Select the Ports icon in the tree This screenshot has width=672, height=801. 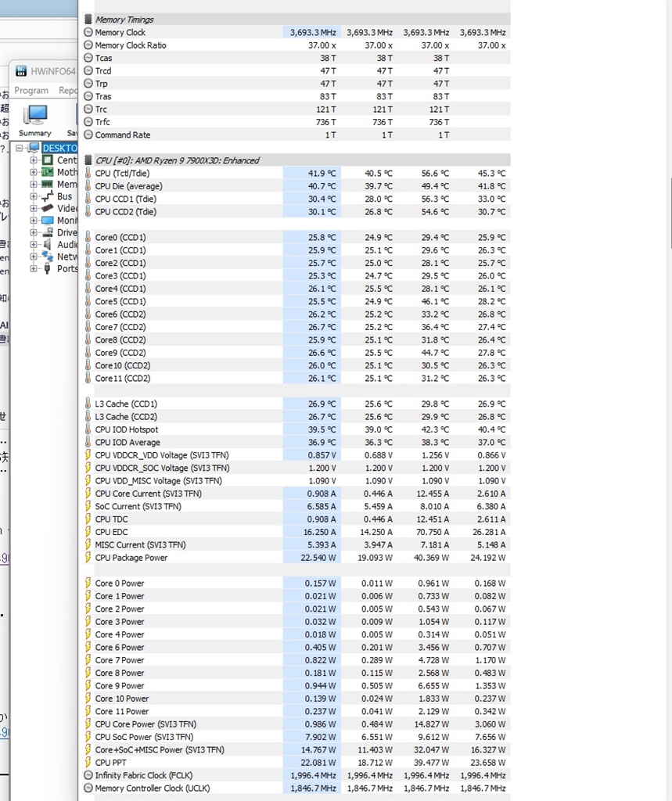pyautogui.click(x=47, y=269)
